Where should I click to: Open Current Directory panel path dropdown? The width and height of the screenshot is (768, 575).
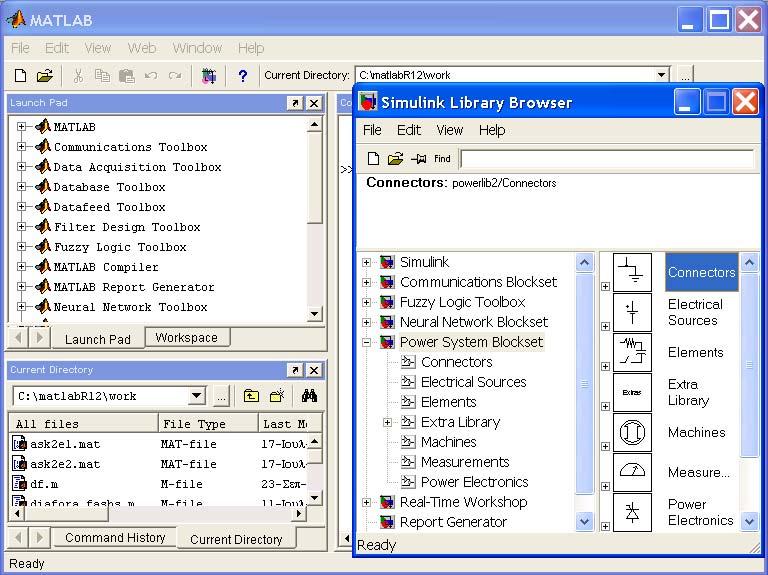pos(197,396)
